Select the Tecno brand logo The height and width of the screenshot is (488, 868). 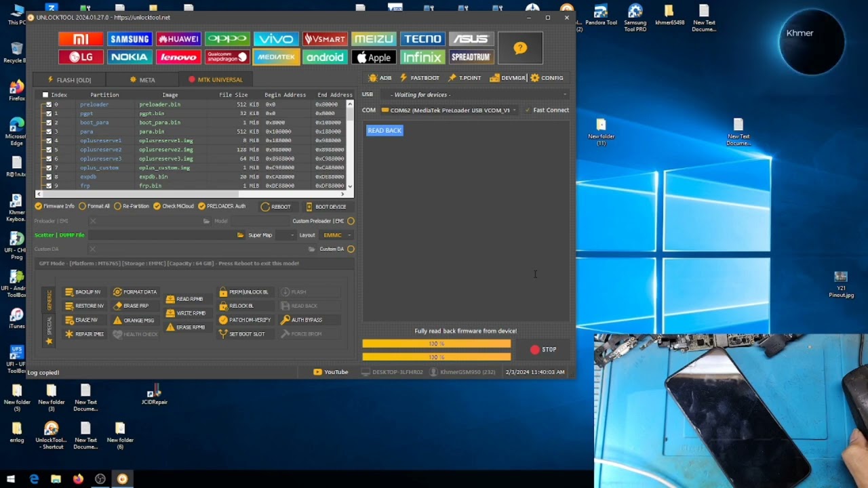coord(422,39)
